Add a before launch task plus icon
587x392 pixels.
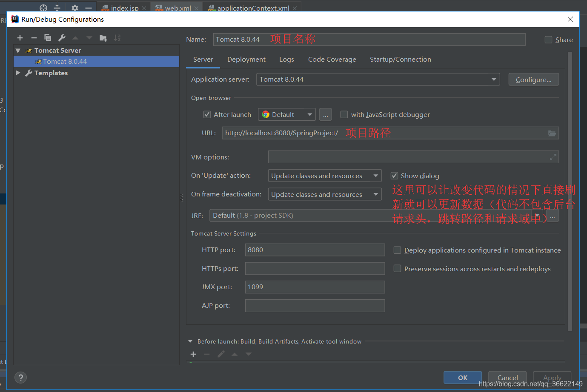point(193,354)
